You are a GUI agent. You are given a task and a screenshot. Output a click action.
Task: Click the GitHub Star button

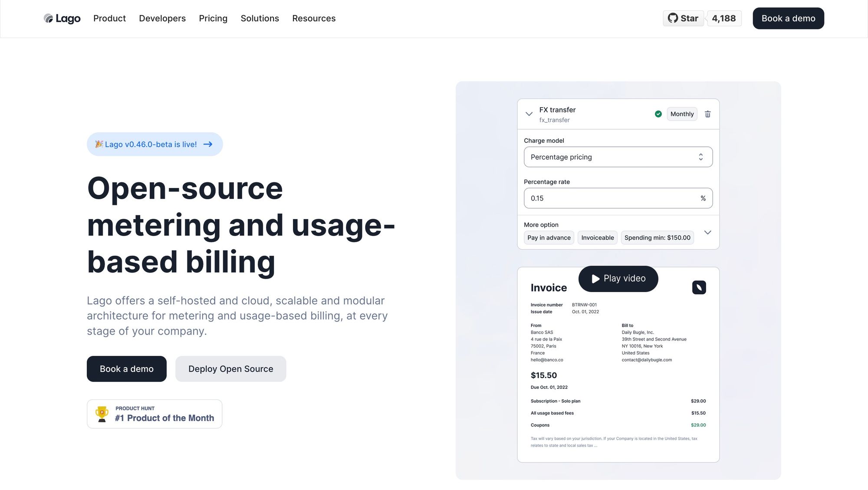pyautogui.click(x=683, y=18)
